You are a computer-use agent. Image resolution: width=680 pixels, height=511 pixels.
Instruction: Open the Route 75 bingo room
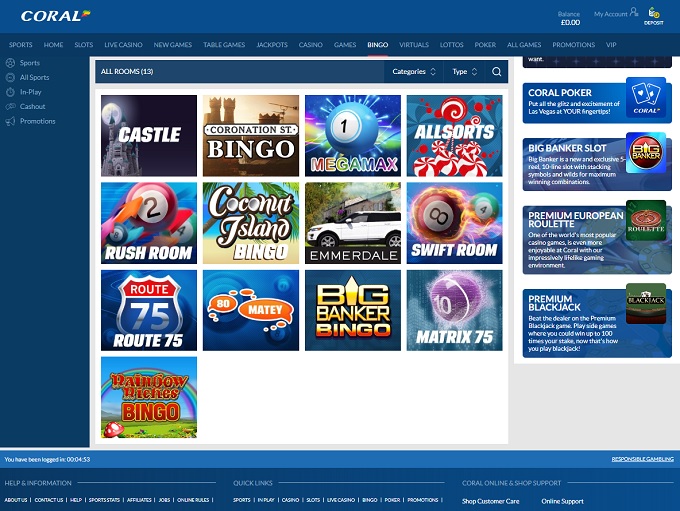[x=149, y=310]
